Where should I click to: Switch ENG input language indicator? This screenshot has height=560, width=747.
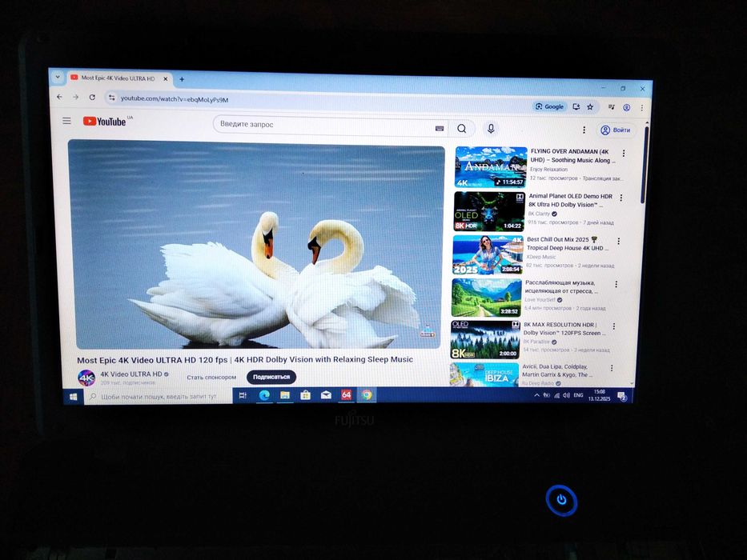click(x=578, y=395)
